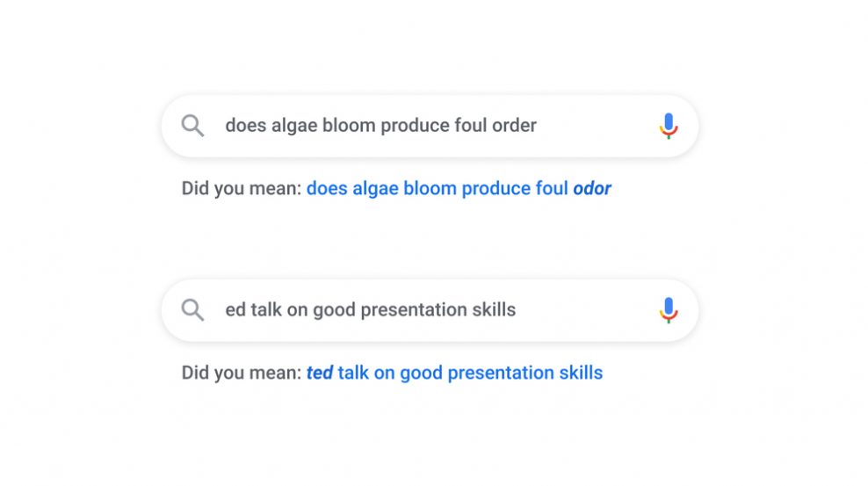Image resolution: width=868 pixels, height=486 pixels.
Task: Click the 'Did you mean:' label under the algae search
Action: pyautogui.click(x=242, y=189)
